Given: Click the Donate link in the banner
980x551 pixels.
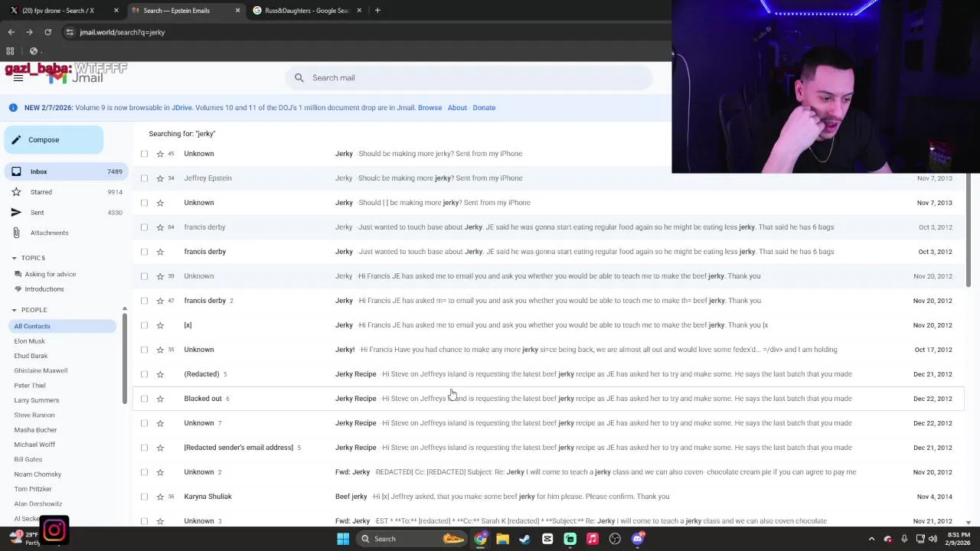Looking at the screenshot, I should pyautogui.click(x=484, y=108).
